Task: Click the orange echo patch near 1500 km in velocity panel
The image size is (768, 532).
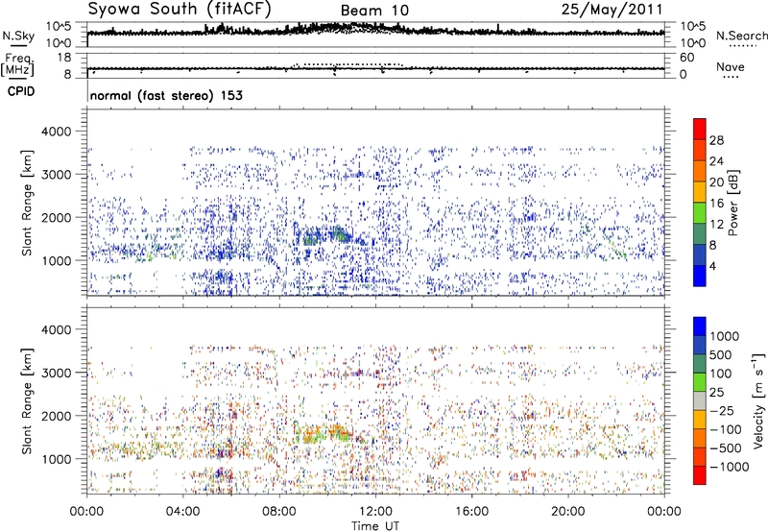Action: tap(324, 433)
